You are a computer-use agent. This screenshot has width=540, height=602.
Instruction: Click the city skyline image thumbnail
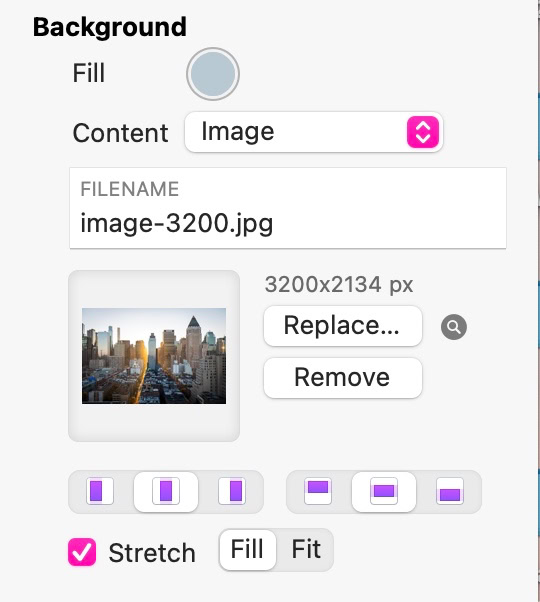coord(154,356)
